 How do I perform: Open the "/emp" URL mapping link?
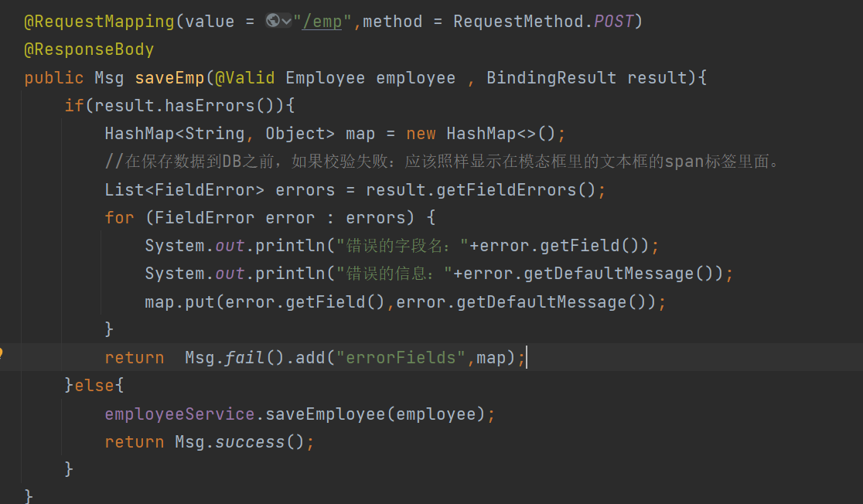tap(322, 22)
